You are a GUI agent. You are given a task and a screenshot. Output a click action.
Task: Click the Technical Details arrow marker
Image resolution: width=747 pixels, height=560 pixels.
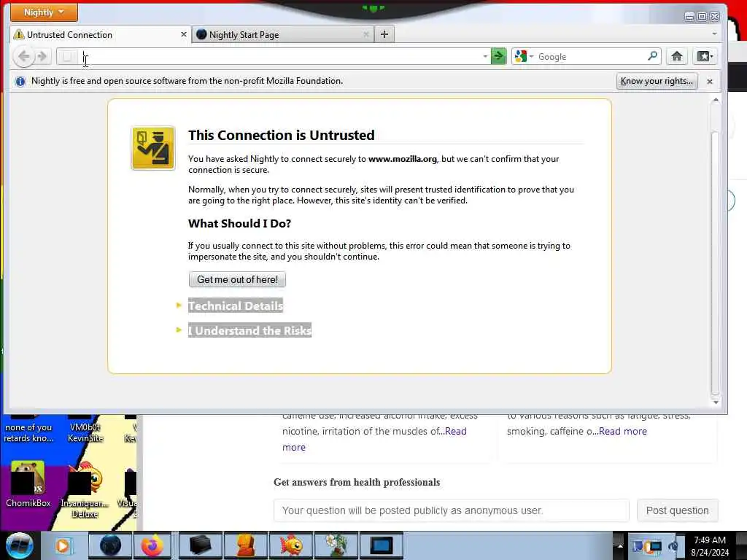179,306
